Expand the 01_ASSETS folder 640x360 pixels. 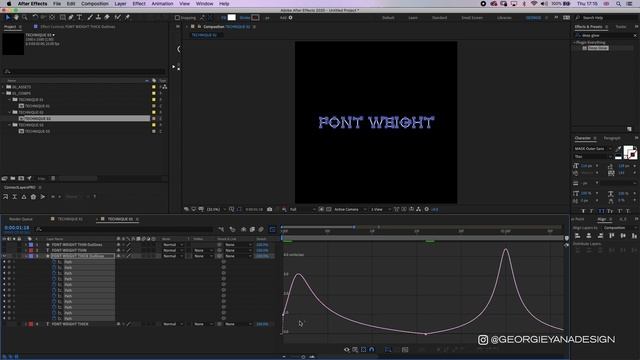(4, 87)
